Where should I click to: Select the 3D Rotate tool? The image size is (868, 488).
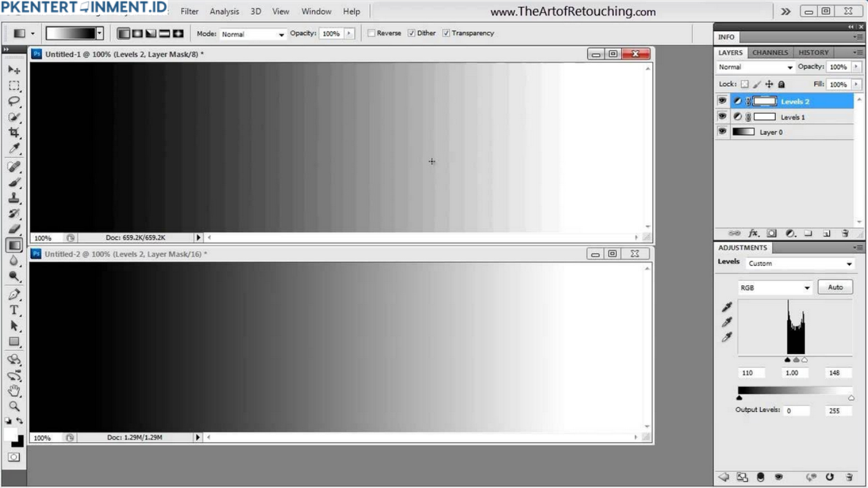(14, 360)
